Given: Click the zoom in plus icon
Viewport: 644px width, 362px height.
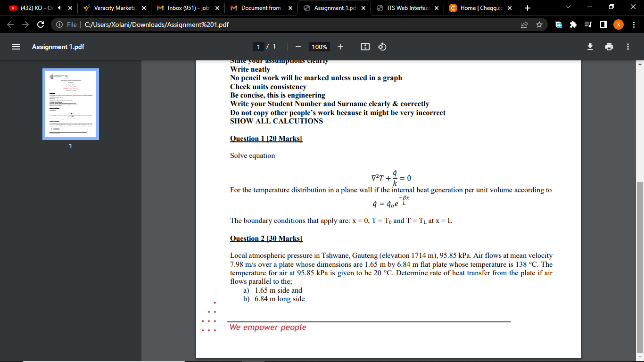Looking at the screenshot, I should (340, 47).
